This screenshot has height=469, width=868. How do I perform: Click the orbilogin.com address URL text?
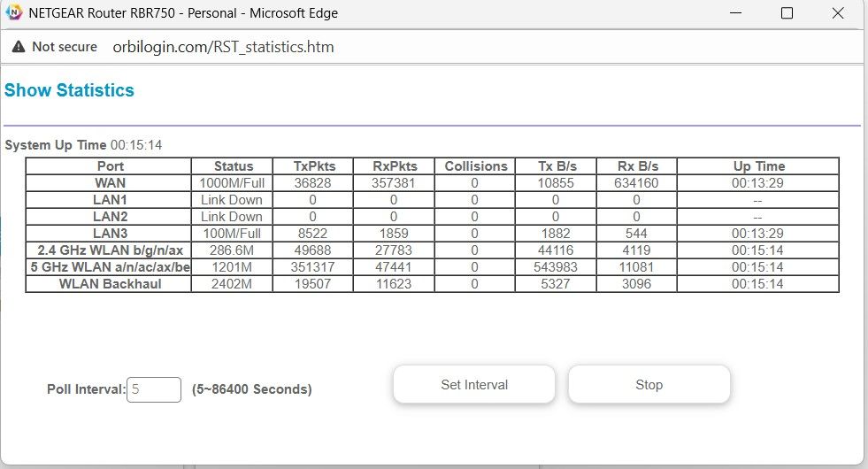(x=223, y=47)
